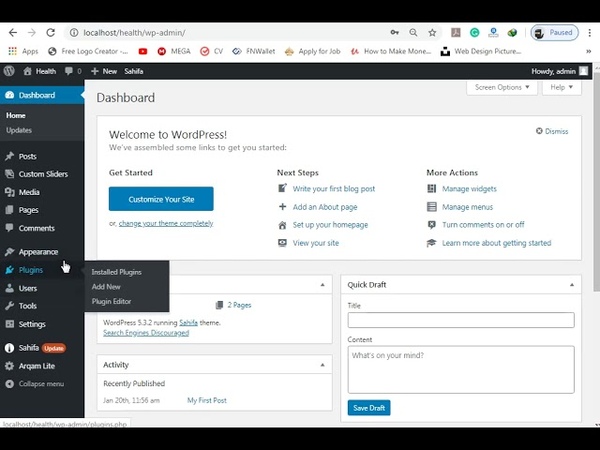Open the Dashboard menu item

[42, 95]
